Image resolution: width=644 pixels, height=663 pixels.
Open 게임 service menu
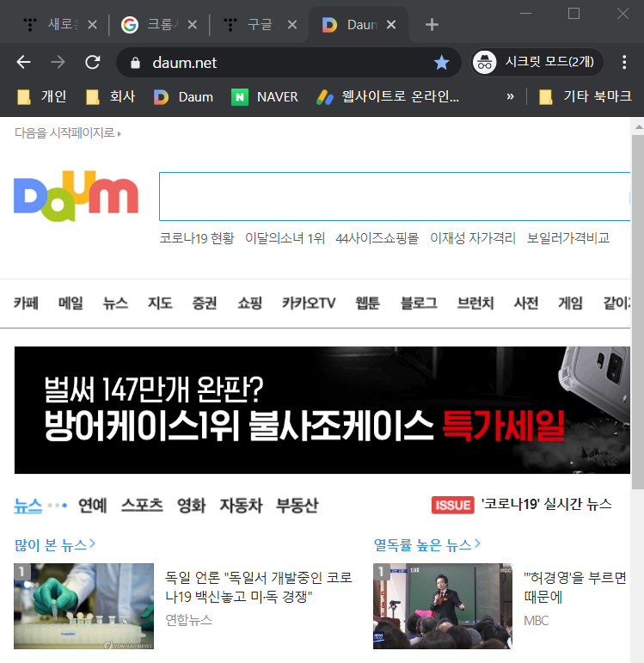570,303
